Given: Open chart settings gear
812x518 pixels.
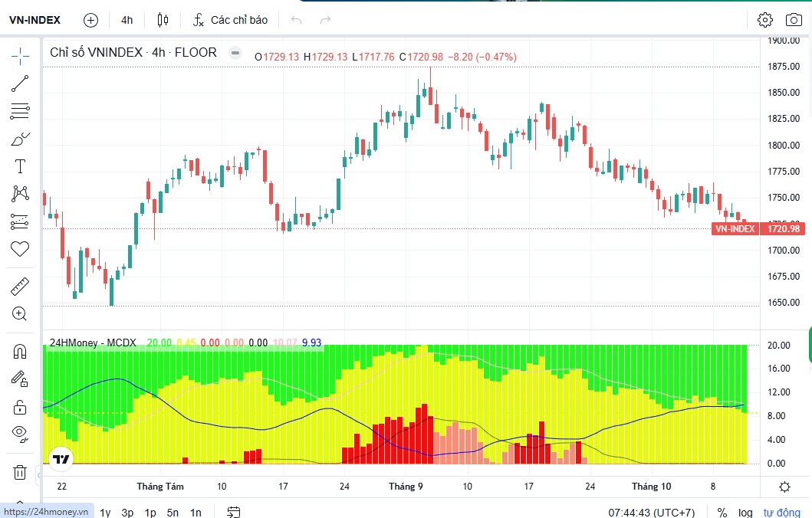Looking at the screenshot, I should (765, 20).
